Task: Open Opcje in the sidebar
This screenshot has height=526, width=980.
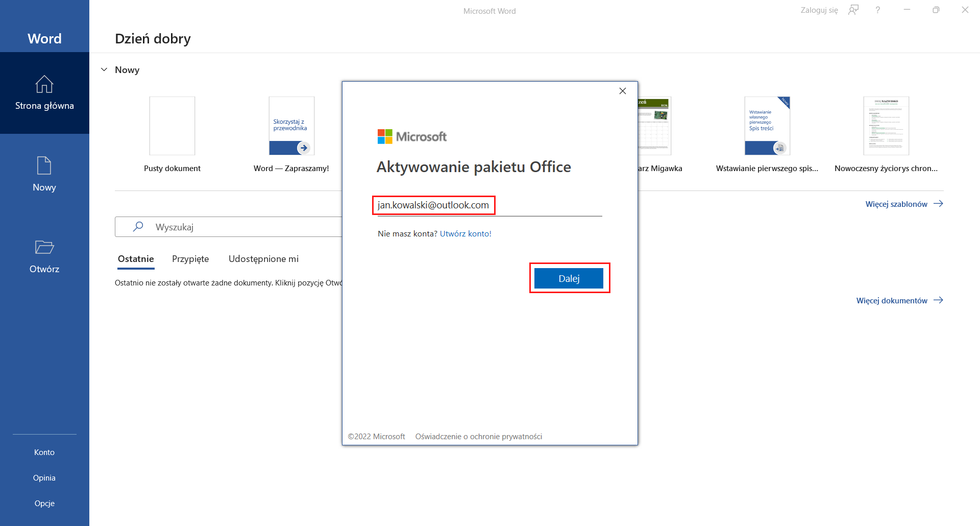Action: (44, 504)
